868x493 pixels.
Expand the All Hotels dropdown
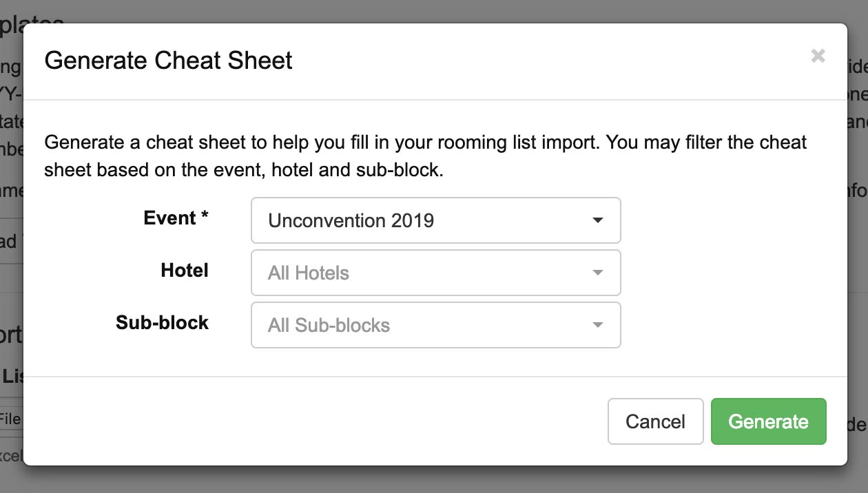tap(436, 273)
